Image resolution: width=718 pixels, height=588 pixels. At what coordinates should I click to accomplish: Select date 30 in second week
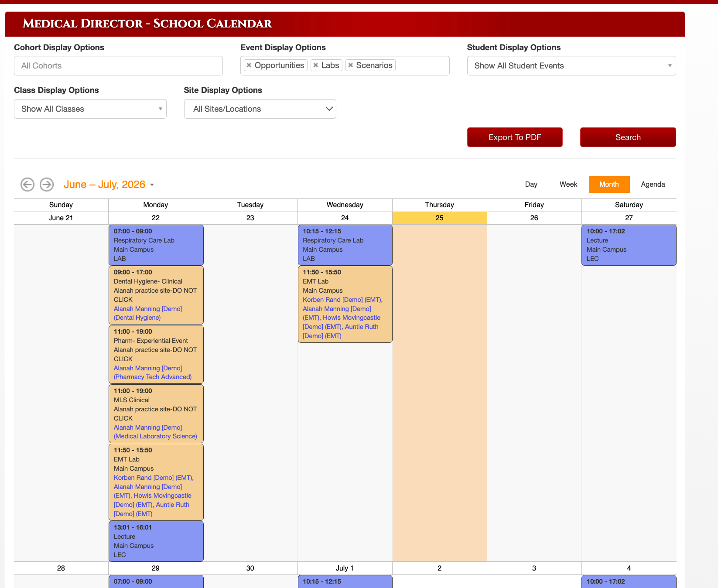tap(250, 568)
